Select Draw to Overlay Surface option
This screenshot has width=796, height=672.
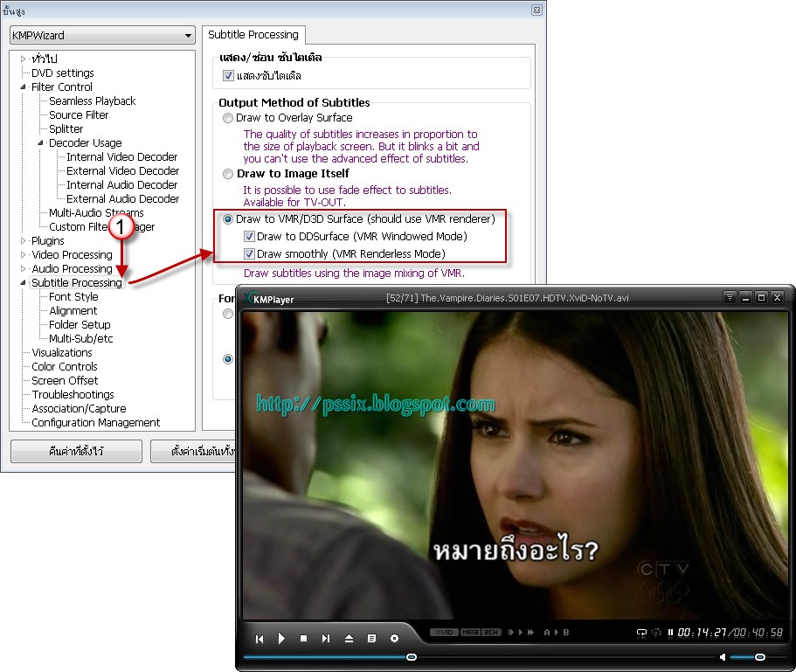click(228, 118)
